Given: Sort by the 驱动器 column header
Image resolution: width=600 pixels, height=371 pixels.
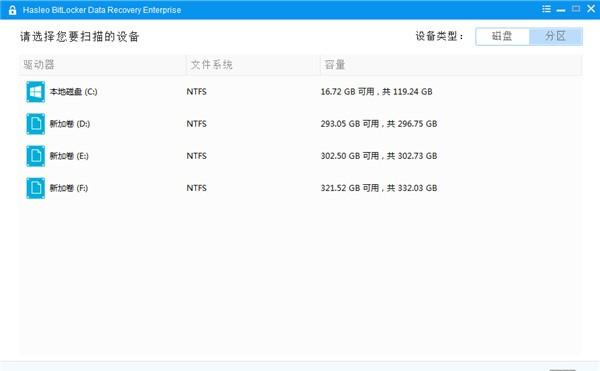Looking at the screenshot, I should pyautogui.click(x=103, y=65).
